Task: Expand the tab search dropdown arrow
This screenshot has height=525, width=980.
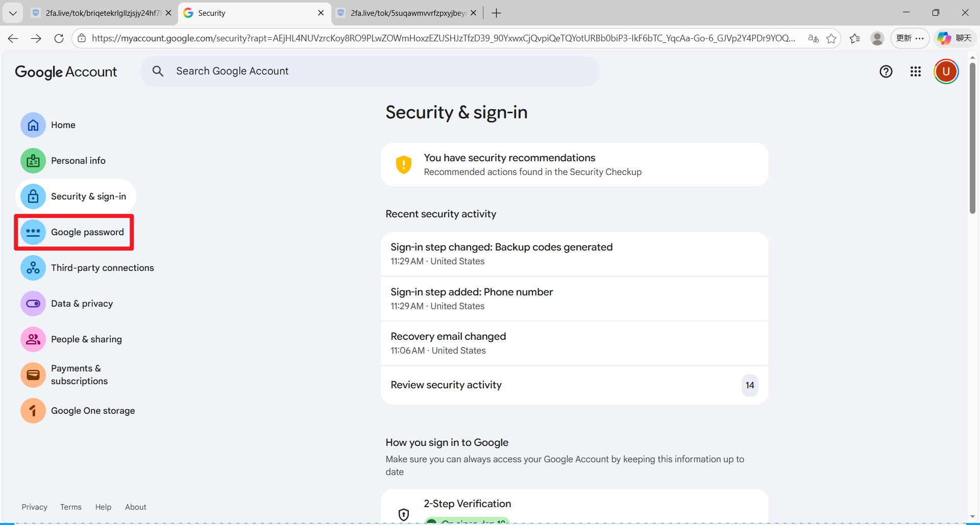Action: pos(13,13)
